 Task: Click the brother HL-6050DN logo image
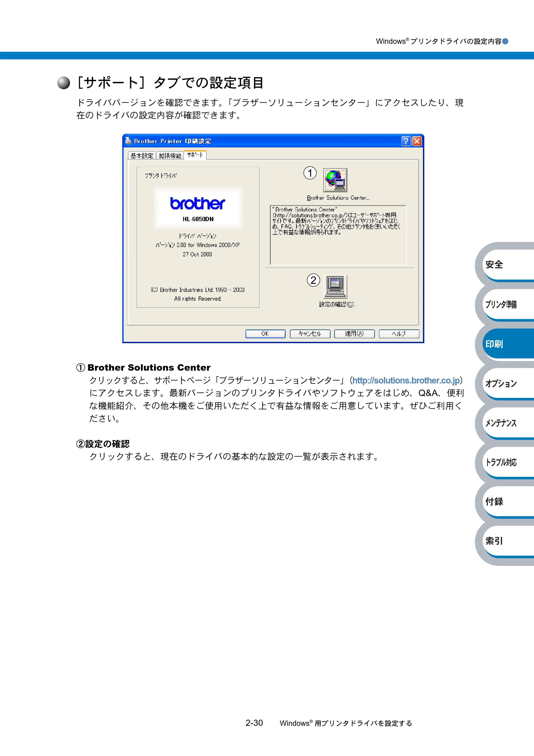[x=198, y=208]
